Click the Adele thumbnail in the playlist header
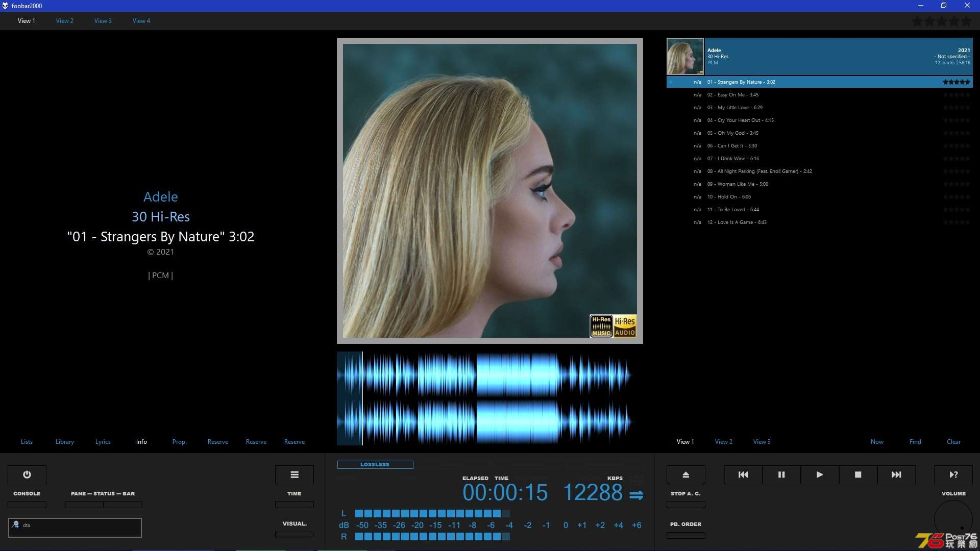 tap(685, 56)
